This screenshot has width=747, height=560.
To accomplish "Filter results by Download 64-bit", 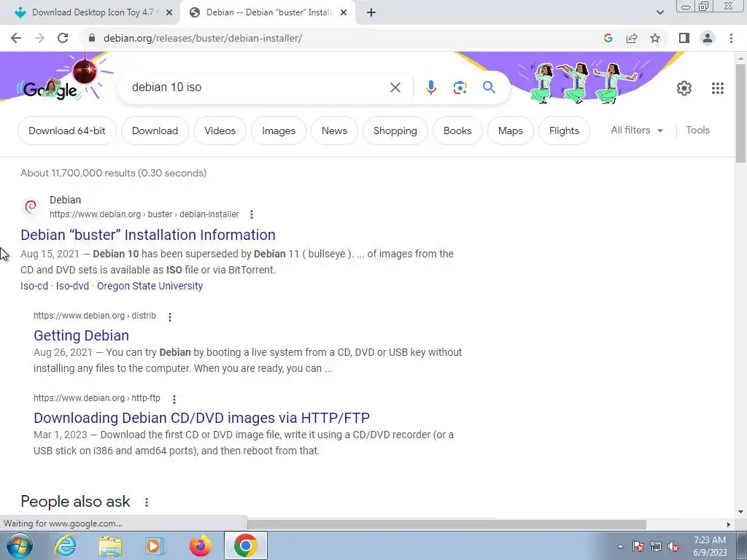I will 66,131.
